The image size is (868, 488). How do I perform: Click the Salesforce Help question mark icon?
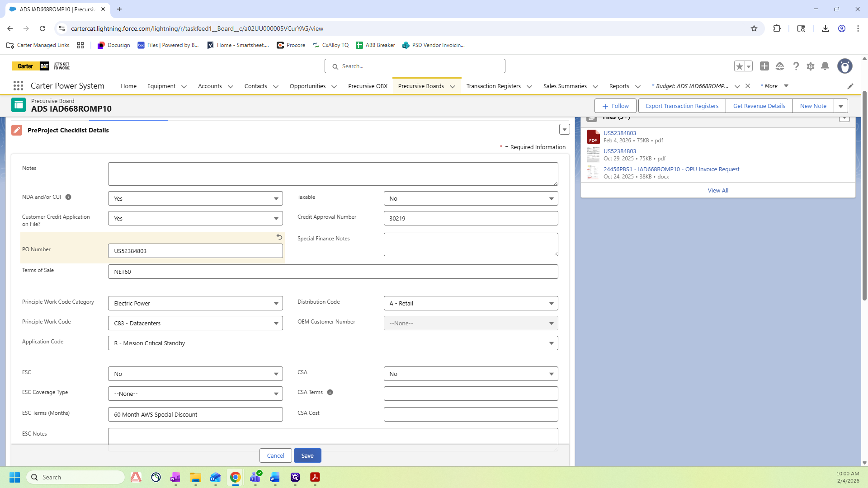[796, 66]
